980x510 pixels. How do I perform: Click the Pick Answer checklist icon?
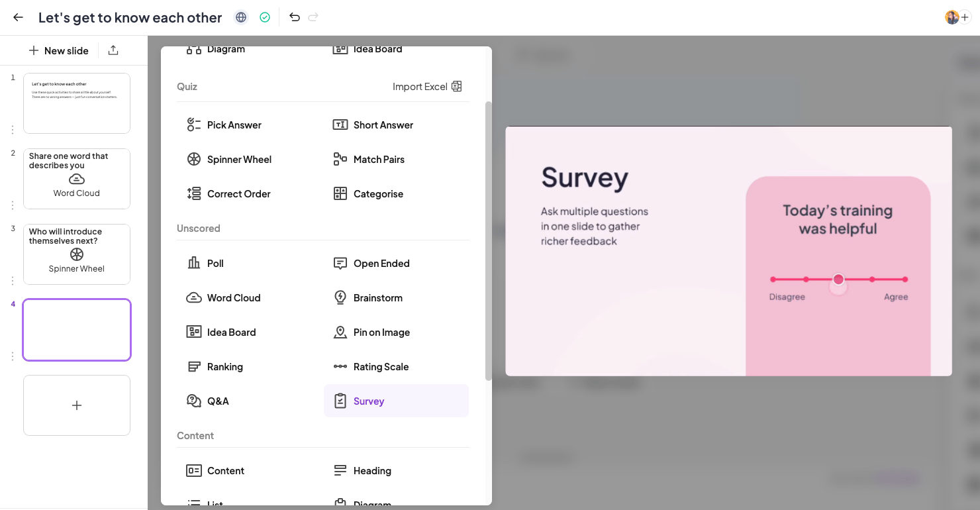coord(194,125)
